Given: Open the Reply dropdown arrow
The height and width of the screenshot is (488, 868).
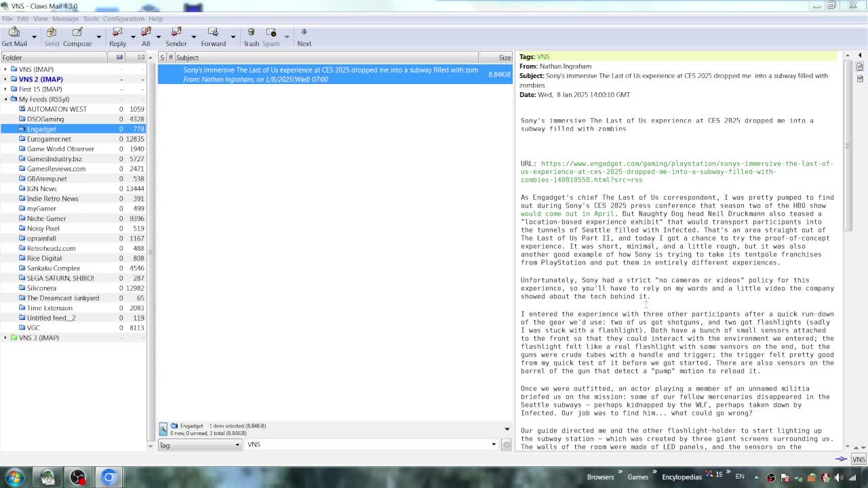Looking at the screenshot, I should point(133,37).
